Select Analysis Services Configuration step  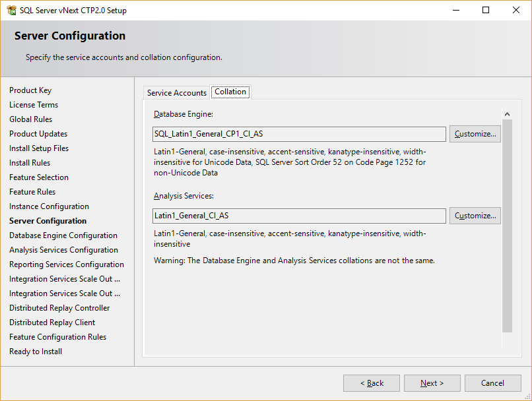tap(63, 250)
